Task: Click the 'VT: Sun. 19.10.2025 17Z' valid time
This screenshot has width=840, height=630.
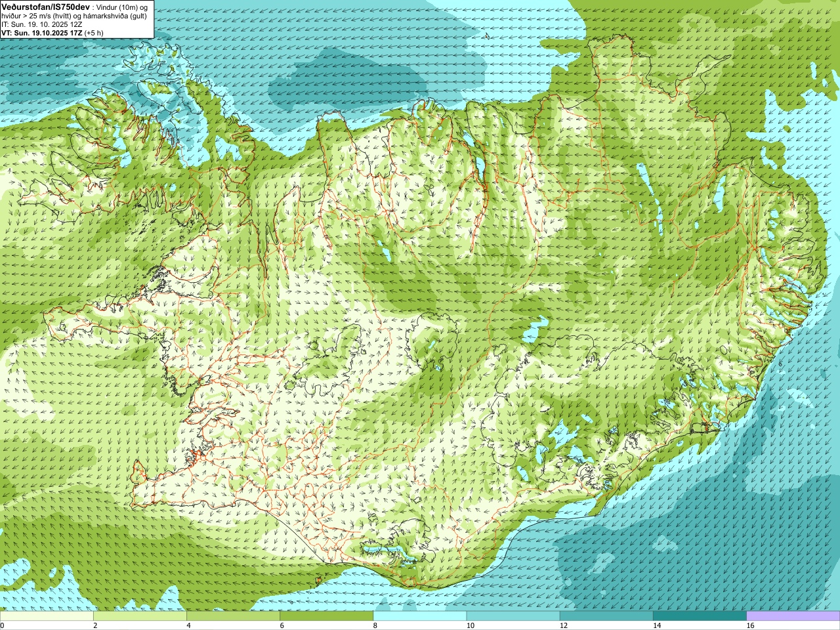Action: pos(42,33)
